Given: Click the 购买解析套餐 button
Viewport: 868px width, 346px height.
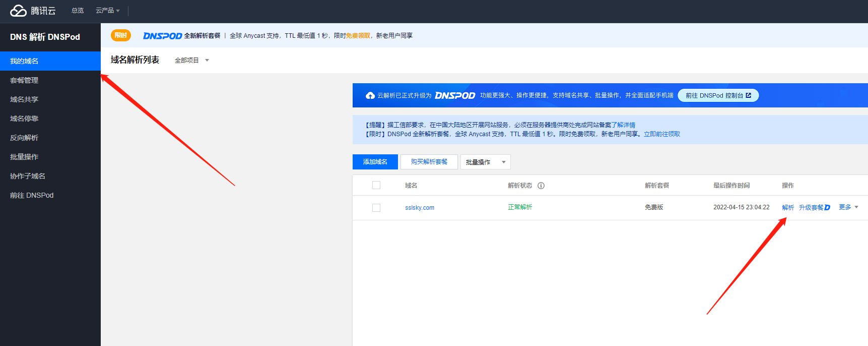Looking at the screenshot, I should (x=429, y=162).
